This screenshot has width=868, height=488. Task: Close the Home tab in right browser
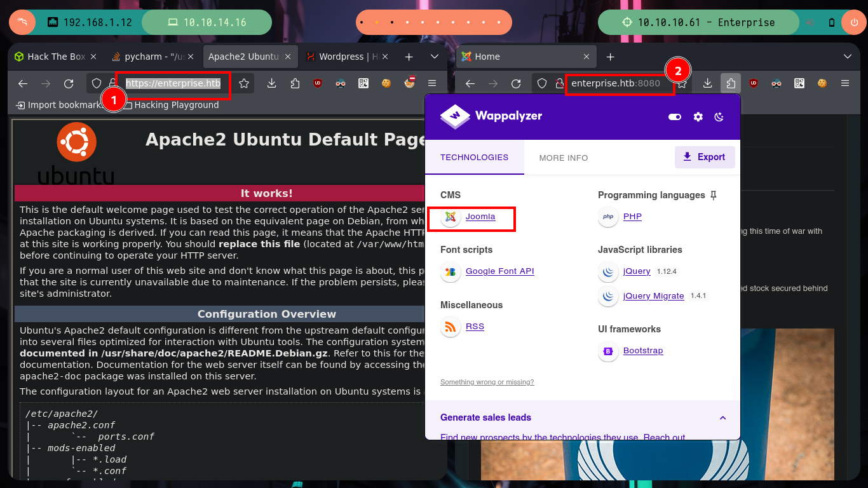click(x=586, y=57)
